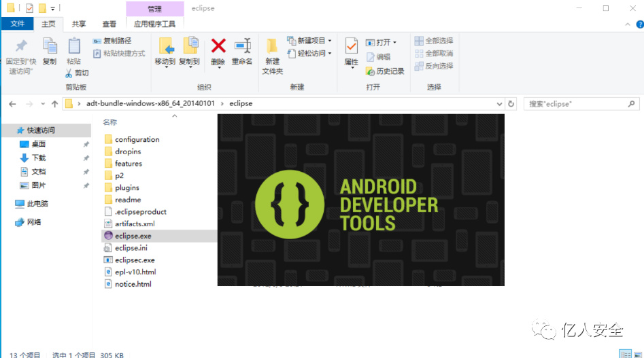The image size is (644, 358).
Task: Click the Paste clipboard icon
Action: pyautogui.click(x=74, y=46)
